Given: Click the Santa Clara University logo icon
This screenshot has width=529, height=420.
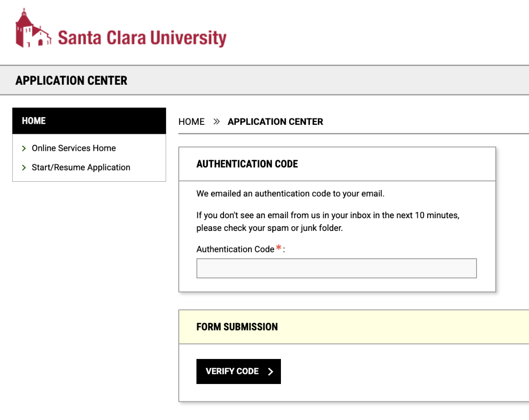Looking at the screenshot, I should pyautogui.click(x=32, y=31).
